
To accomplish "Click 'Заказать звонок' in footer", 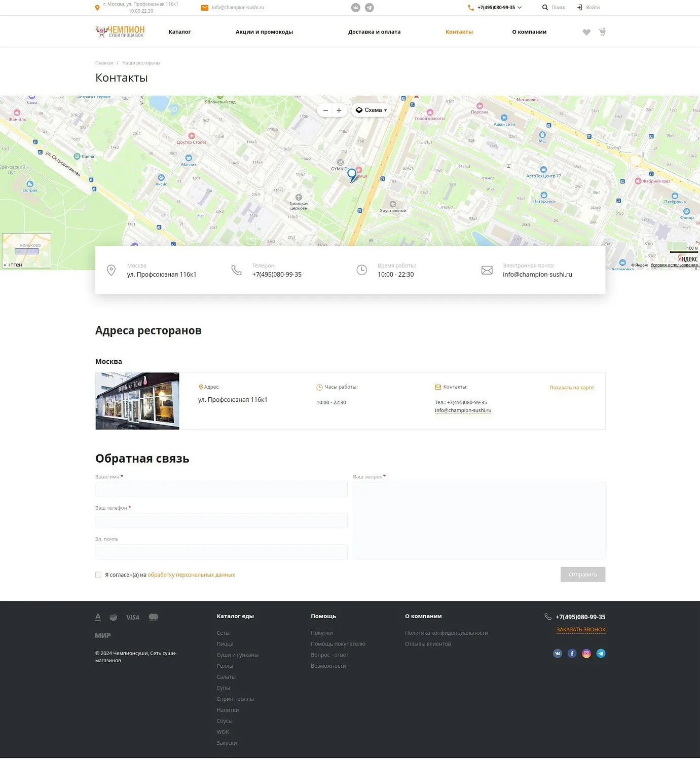I will tap(581, 630).
